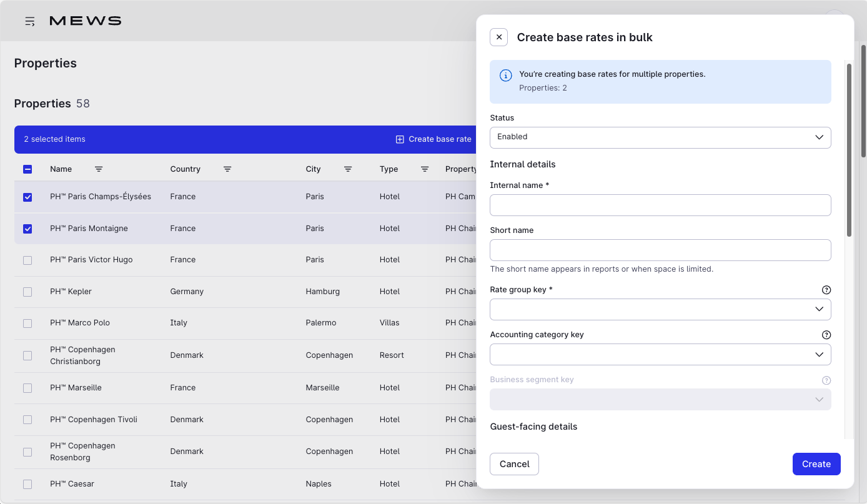Open the Status dropdown
This screenshot has width=867, height=504.
tap(660, 137)
